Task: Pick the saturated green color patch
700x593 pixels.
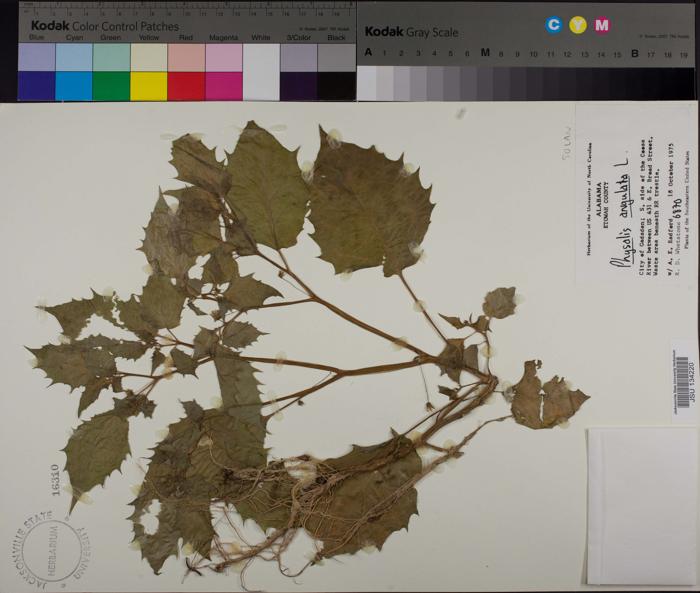Action: pos(111,86)
